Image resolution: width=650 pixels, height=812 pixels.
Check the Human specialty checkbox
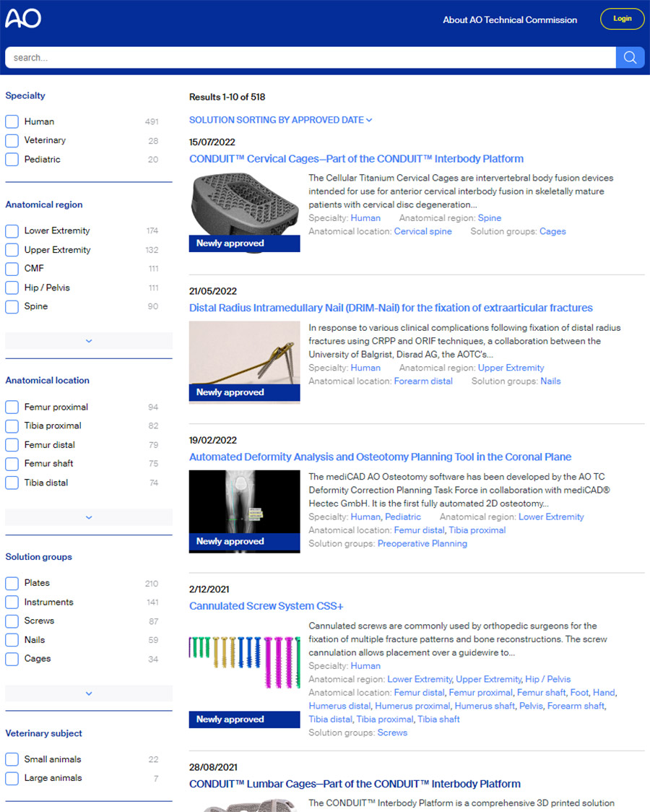12,121
